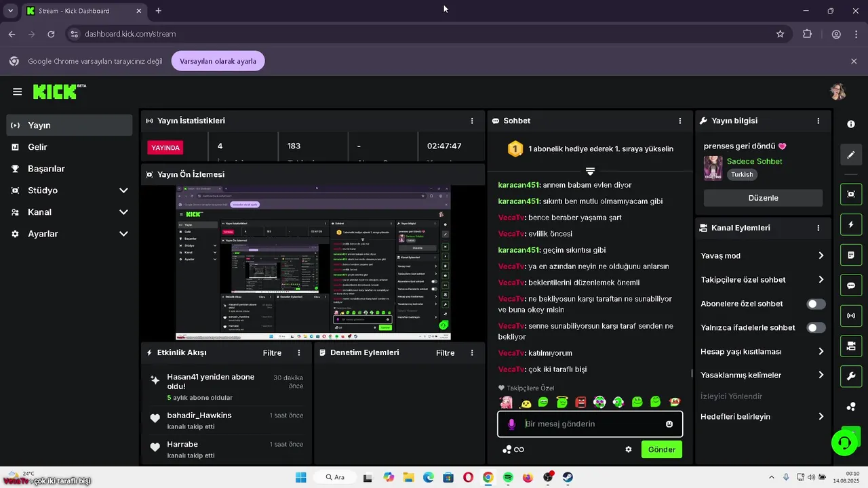
Task: Open Takipçilere özel sohbet options
Action: [763, 279]
